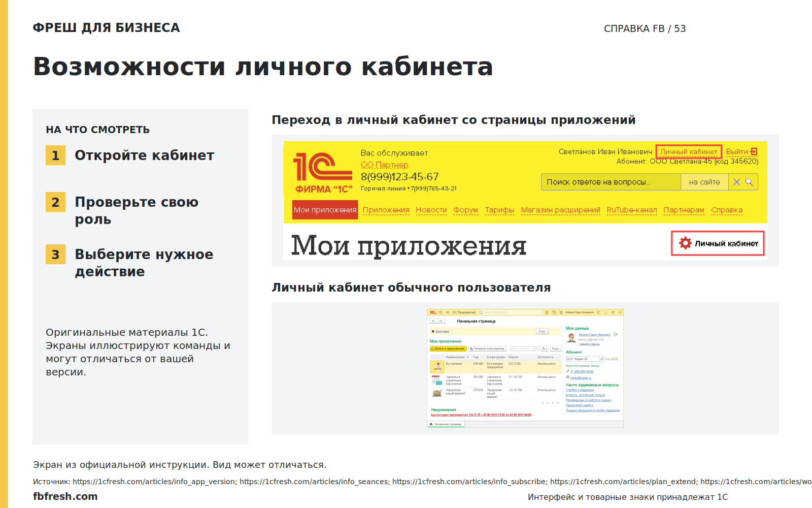Open Магазин расширений in the site menu
Viewport: 812px width, 508px height.
(x=561, y=210)
